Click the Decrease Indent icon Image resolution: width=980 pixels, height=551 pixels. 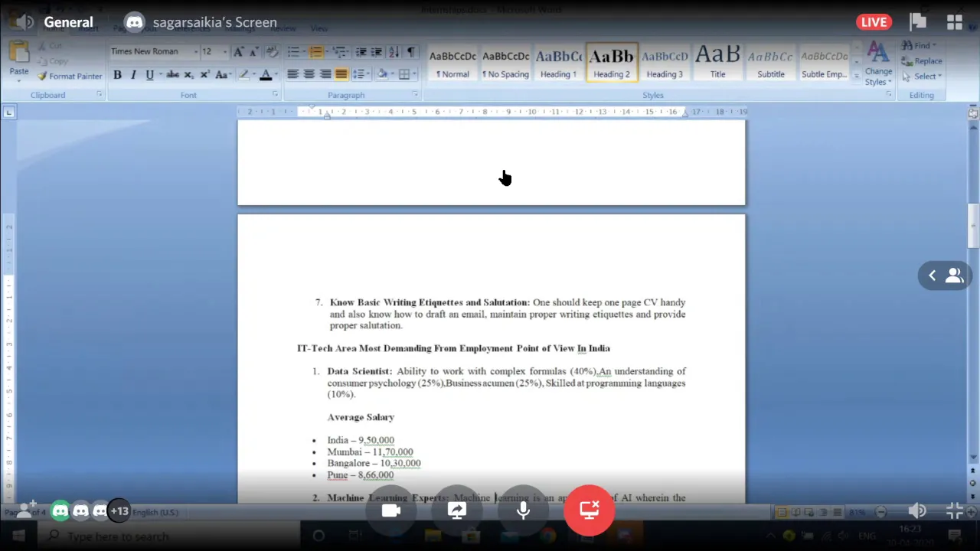[361, 51]
